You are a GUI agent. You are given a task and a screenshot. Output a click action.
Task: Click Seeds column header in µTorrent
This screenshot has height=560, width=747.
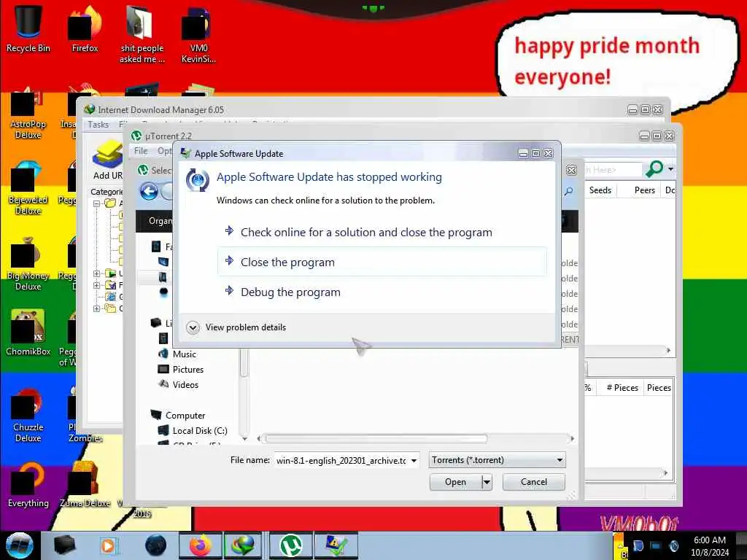click(600, 190)
